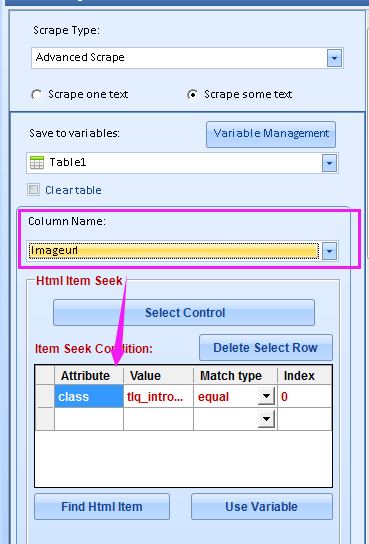Image resolution: width=369 pixels, height=544 pixels.
Task: Click the Table1 grid icon
Action: (x=37, y=162)
